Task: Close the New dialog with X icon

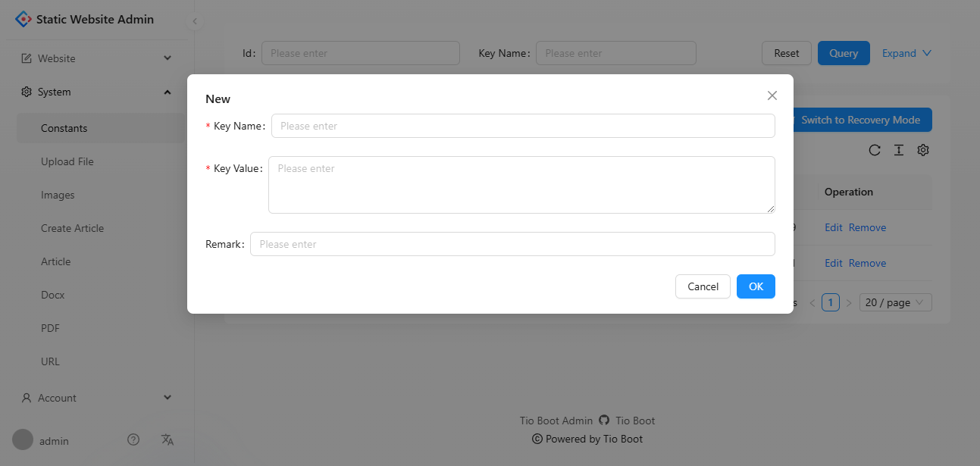Action: coord(772,95)
